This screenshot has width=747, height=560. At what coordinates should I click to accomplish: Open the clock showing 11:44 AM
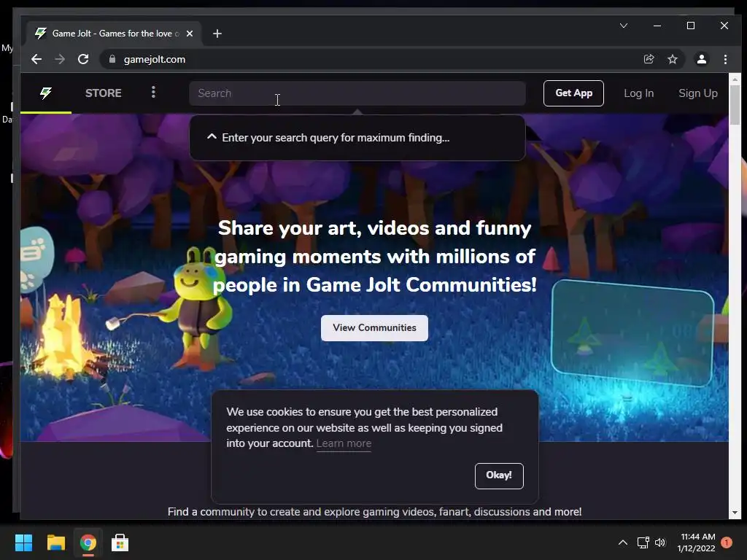pyautogui.click(x=697, y=542)
